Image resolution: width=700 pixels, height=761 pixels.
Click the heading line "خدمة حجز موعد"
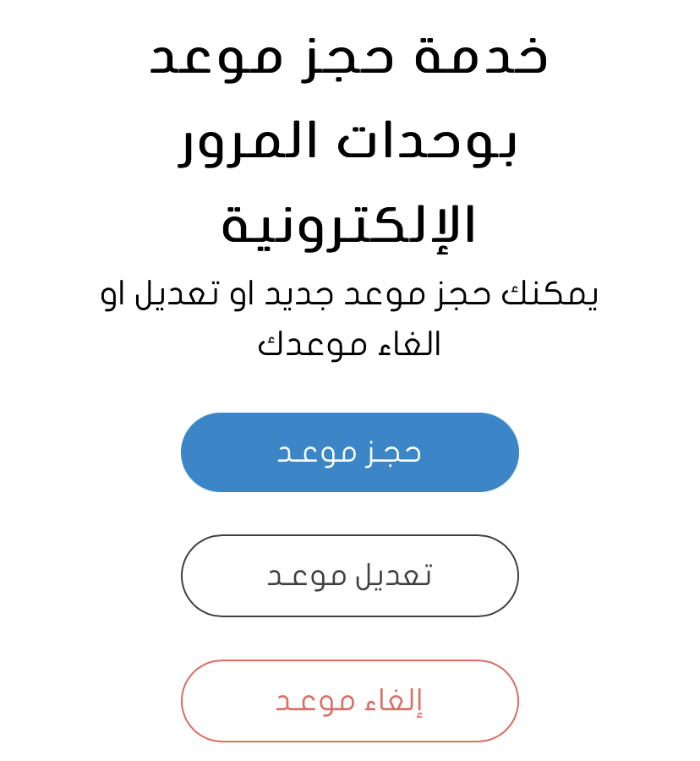pos(349,56)
